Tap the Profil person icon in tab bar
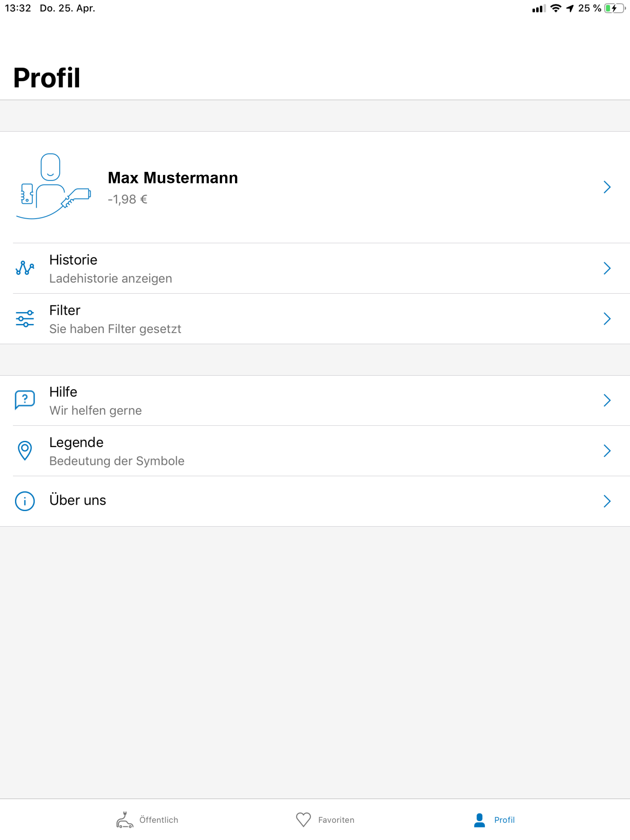The width and height of the screenshot is (630, 840). tap(480, 820)
